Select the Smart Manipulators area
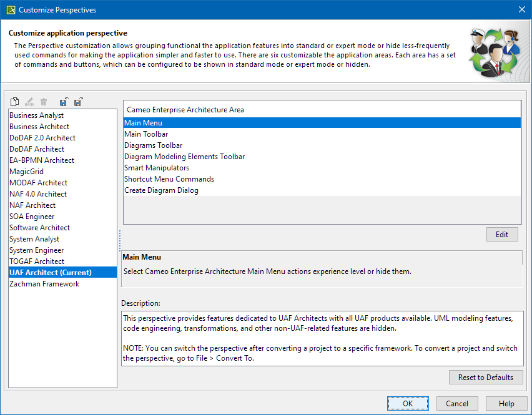Viewport: 532px width, 415px height. click(x=157, y=168)
